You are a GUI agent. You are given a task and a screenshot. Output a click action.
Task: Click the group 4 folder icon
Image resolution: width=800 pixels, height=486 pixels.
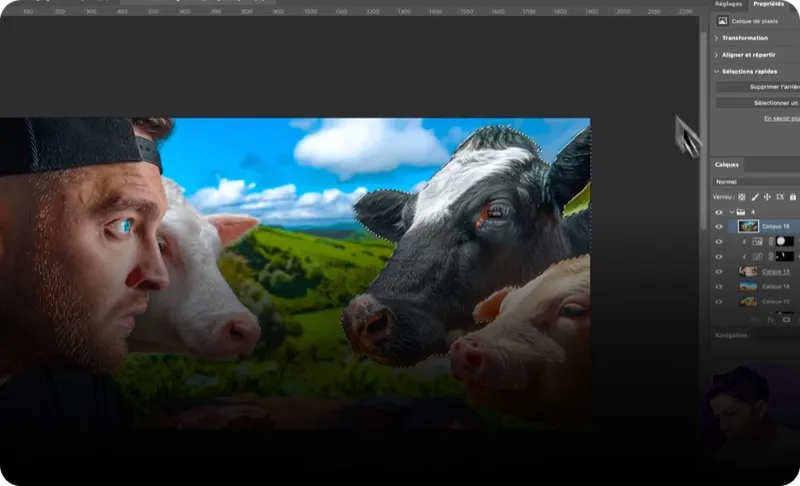(x=740, y=212)
